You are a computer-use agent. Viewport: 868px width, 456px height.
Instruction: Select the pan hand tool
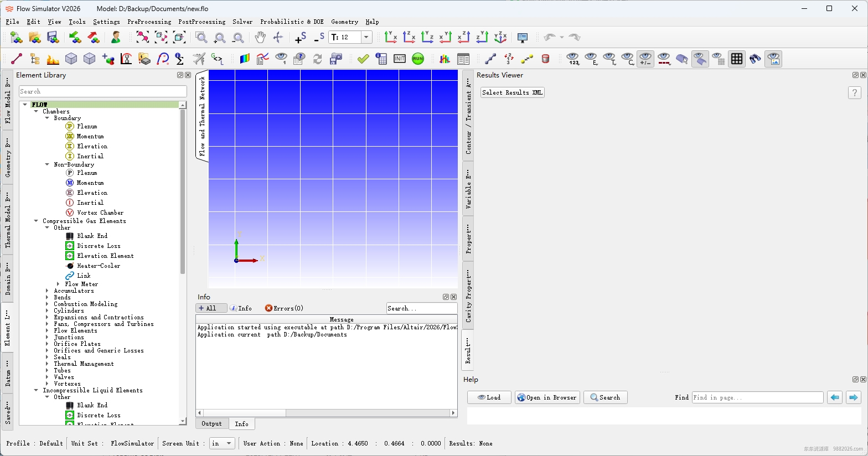[x=260, y=38]
